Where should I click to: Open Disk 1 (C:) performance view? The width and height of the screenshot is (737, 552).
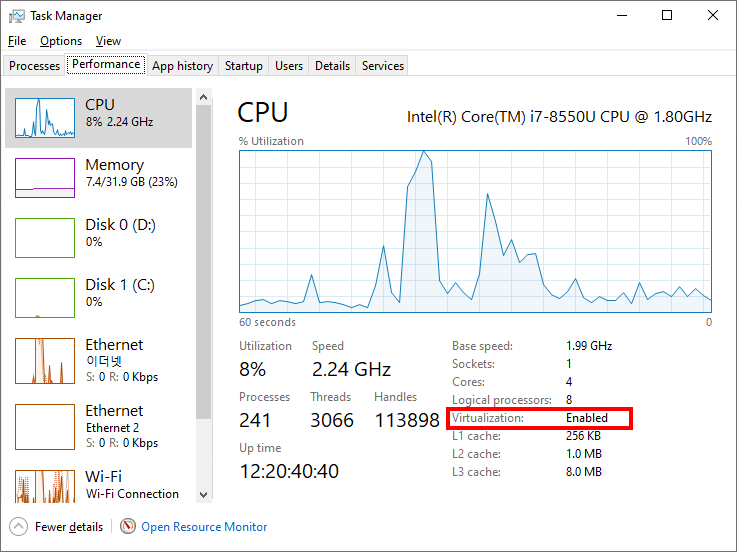44,298
